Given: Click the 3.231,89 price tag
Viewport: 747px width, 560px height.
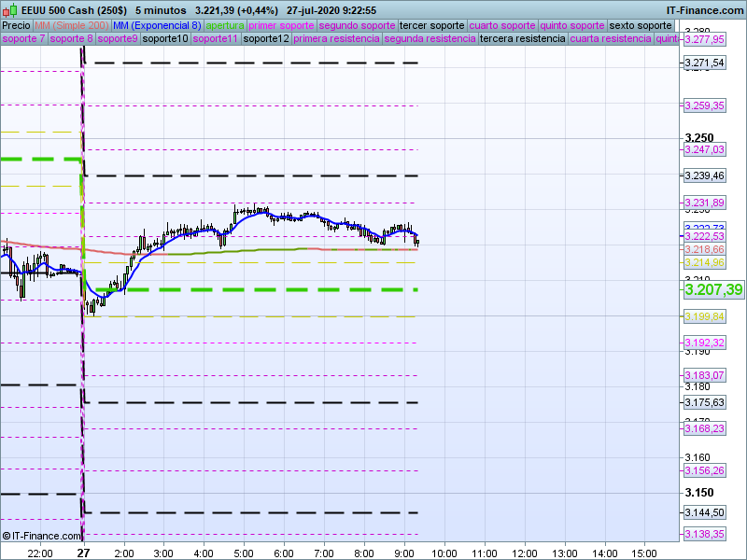Looking at the screenshot, I should point(704,203).
